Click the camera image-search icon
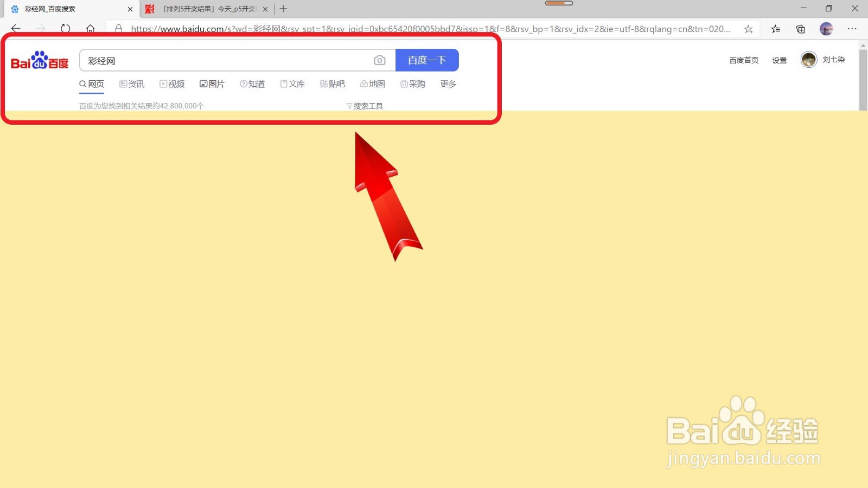The image size is (868, 488). 380,60
